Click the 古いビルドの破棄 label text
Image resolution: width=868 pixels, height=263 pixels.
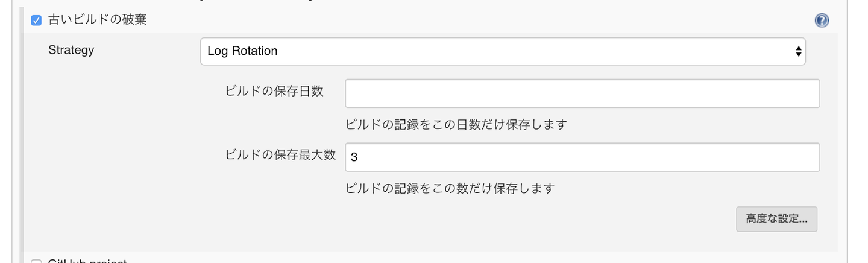[x=98, y=20]
